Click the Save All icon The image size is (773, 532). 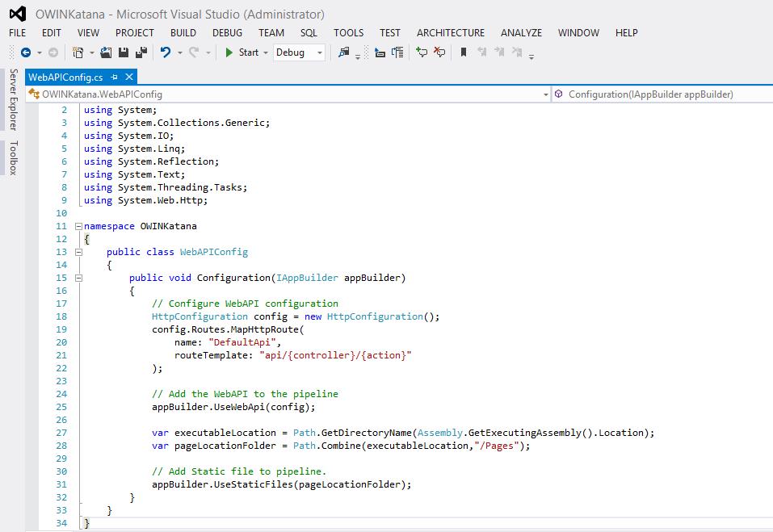coord(141,52)
